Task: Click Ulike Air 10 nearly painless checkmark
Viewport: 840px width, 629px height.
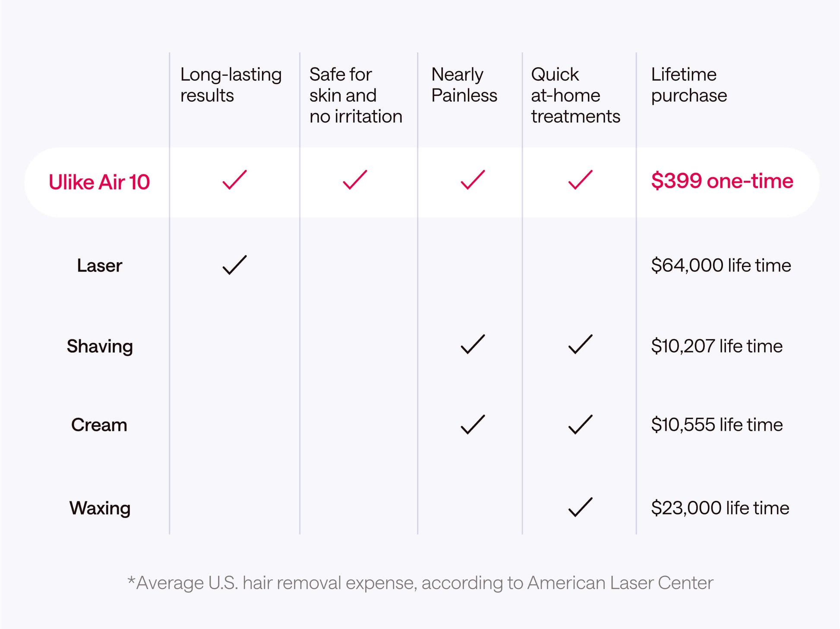Action: pyautogui.click(x=473, y=180)
